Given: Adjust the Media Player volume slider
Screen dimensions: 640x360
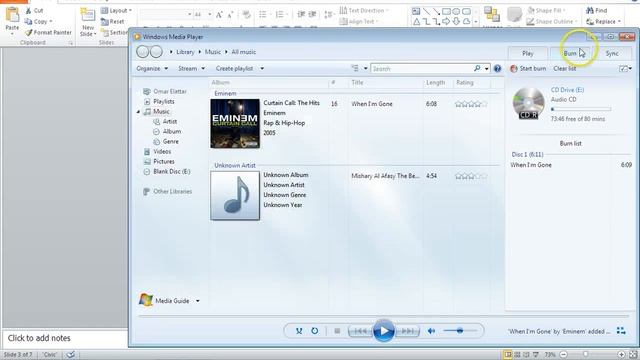Looking at the screenshot, I should (460, 331).
